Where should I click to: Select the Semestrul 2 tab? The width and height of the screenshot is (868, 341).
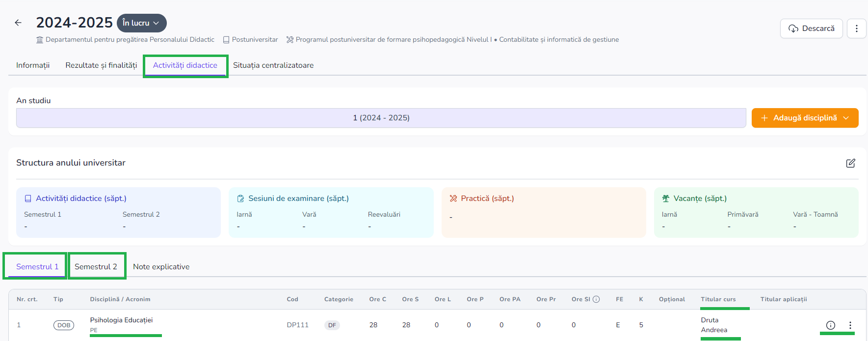tap(96, 266)
